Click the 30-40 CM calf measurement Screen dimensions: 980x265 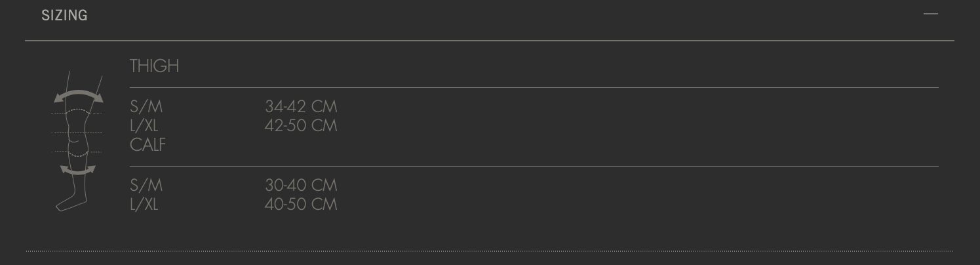coord(301,185)
